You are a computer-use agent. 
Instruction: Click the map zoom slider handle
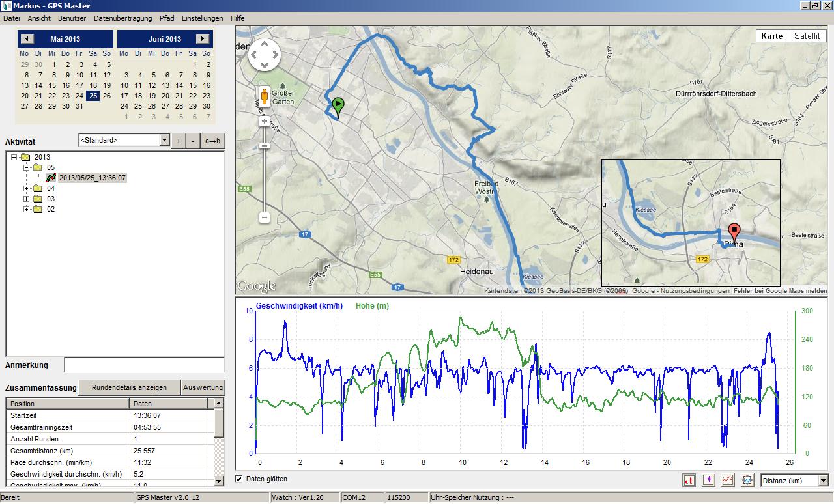coord(264,146)
